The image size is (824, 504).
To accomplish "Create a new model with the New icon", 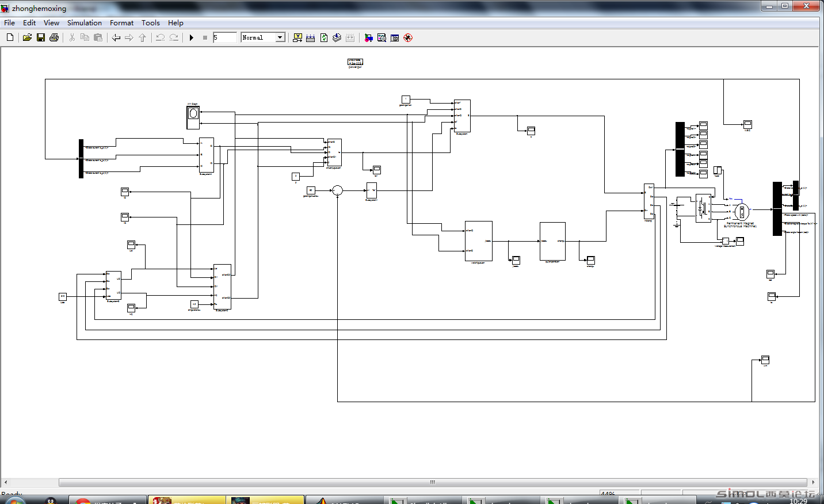I will coord(10,37).
